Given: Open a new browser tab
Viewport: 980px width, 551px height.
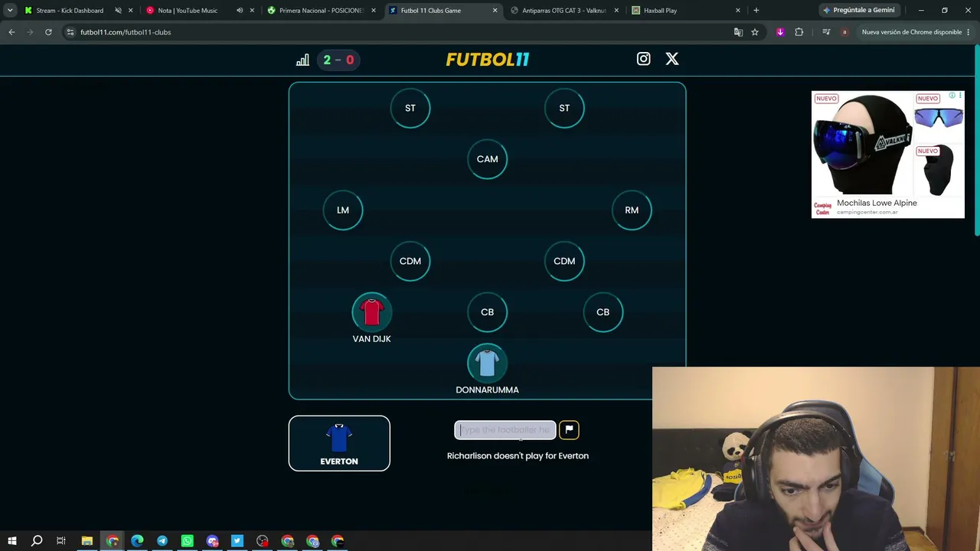Looking at the screenshot, I should point(756,11).
